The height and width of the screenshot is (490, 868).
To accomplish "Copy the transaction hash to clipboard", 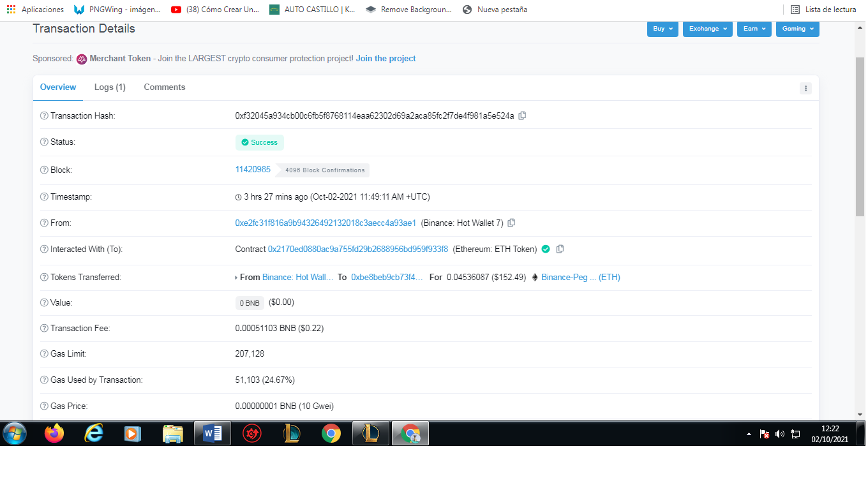I will point(522,115).
